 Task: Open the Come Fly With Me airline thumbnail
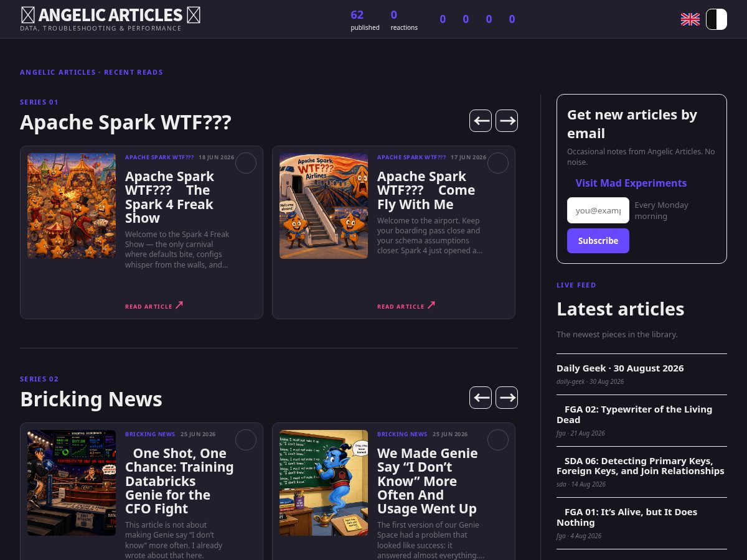click(324, 206)
